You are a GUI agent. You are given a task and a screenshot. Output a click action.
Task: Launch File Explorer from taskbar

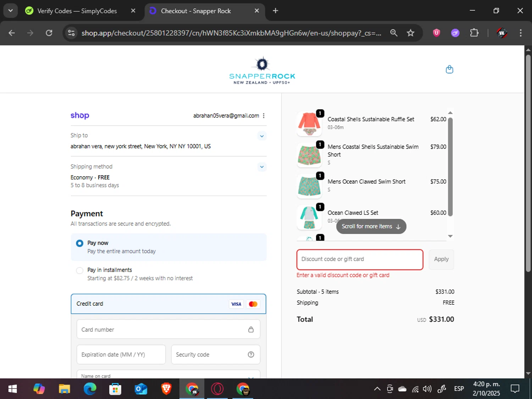point(64,389)
